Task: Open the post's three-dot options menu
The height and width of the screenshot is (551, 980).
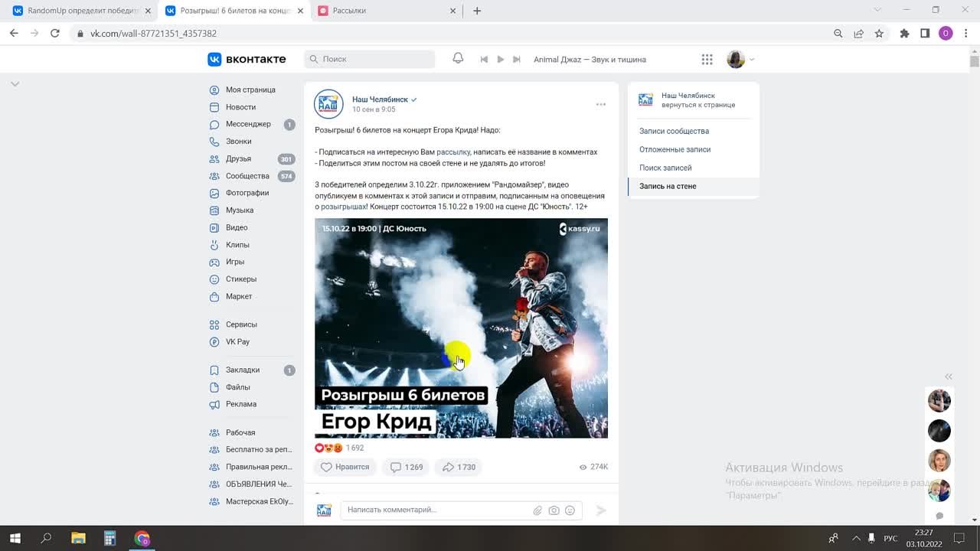Action: [x=601, y=104]
